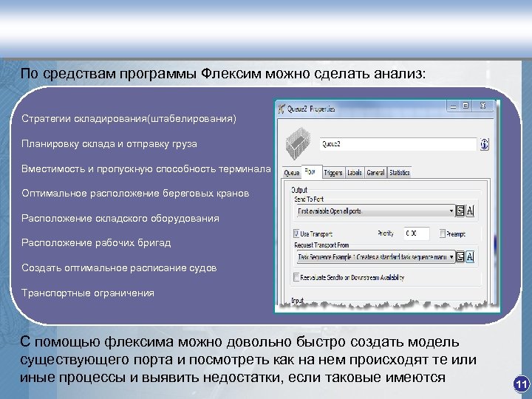Click the FlexSim logo in Queue2 Properties title bar
This screenshot has width=532, height=399.
point(282,109)
